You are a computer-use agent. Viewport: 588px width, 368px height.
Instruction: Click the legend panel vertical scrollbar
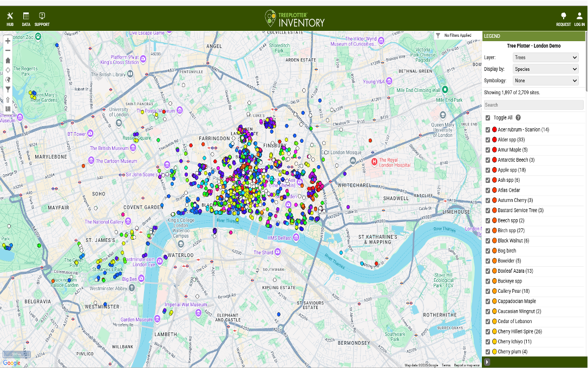click(586, 62)
